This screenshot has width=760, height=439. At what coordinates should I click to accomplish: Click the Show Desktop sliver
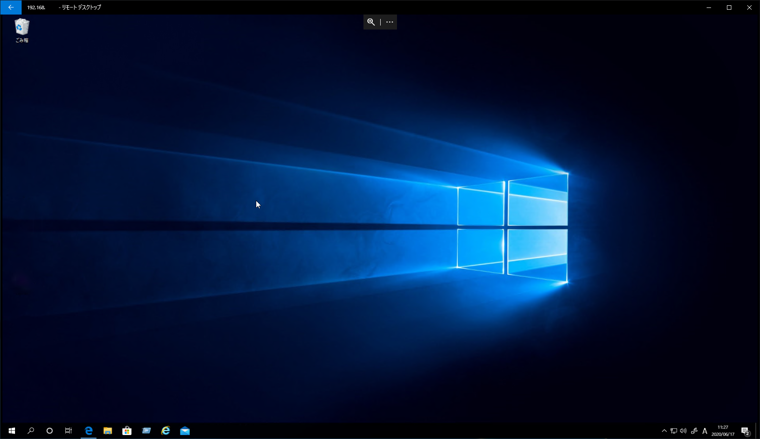757,431
